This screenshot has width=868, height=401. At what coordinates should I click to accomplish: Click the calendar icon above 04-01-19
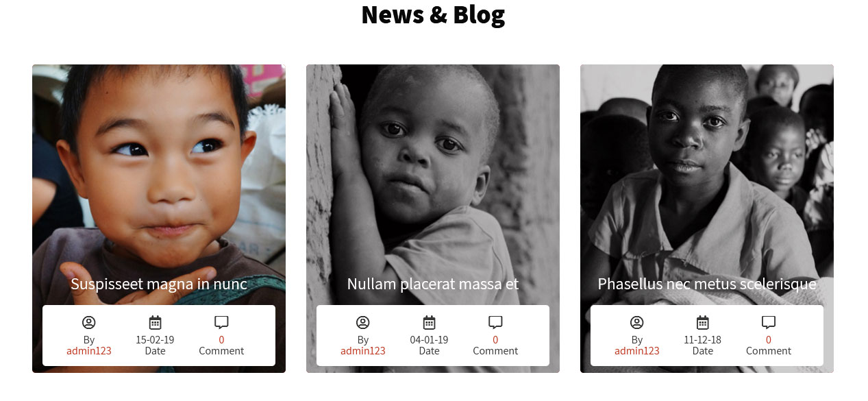tap(429, 322)
